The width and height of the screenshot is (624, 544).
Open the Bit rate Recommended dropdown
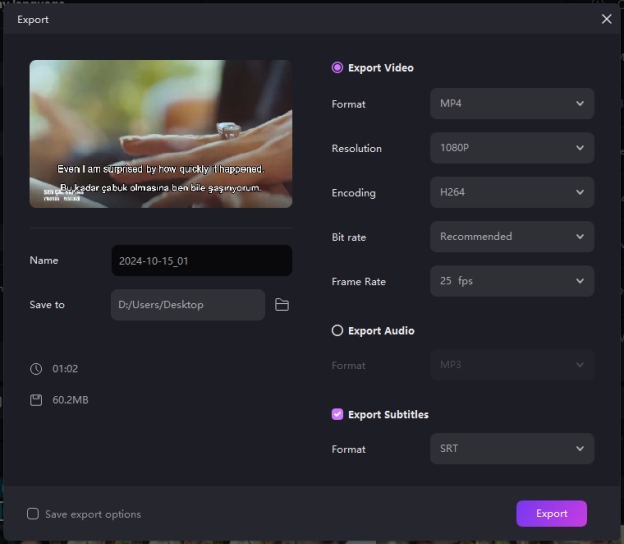(511, 237)
